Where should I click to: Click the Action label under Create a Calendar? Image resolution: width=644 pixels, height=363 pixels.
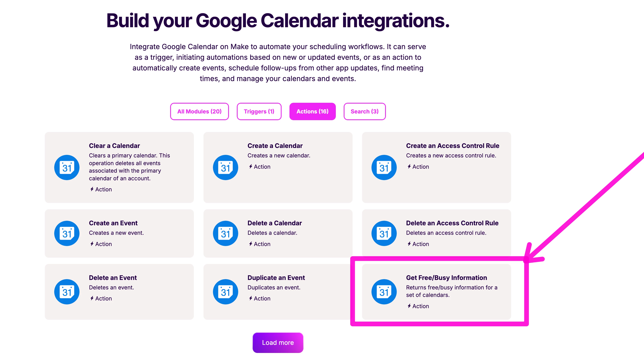coord(262,167)
